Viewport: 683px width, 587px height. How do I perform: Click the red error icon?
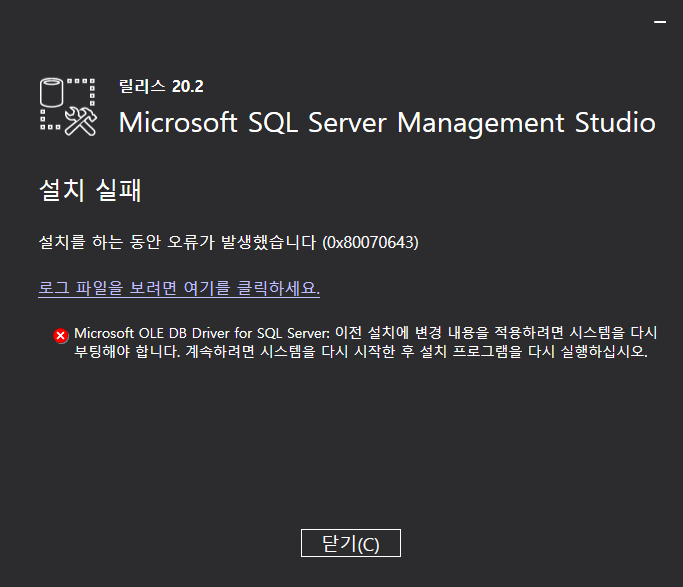61,336
